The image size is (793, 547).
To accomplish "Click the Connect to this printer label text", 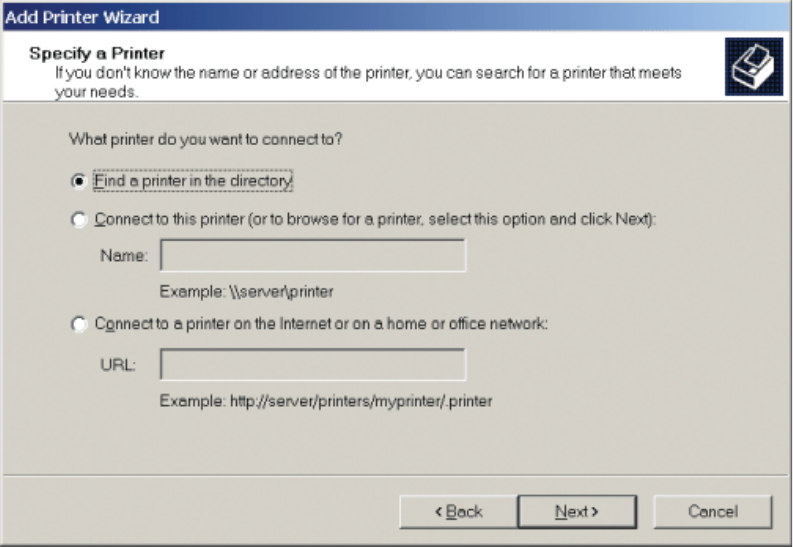I will click(x=374, y=220).
